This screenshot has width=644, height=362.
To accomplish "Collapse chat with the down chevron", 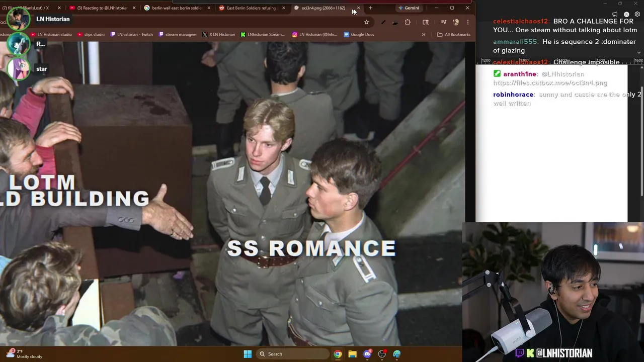I will (639, 52).
